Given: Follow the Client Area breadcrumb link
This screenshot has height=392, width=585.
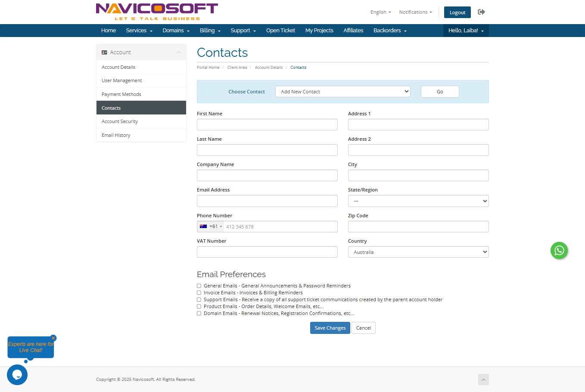Looking at the screenshot, I should [x=237, y=68].
